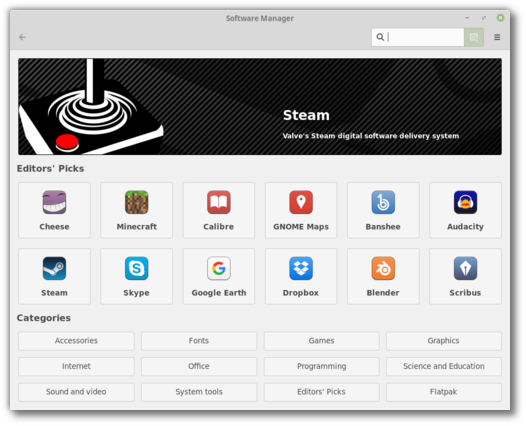This screenshot has width=526, height=426.
Task: Maximize the Software Manager window
Action: [x=484, y=18]
